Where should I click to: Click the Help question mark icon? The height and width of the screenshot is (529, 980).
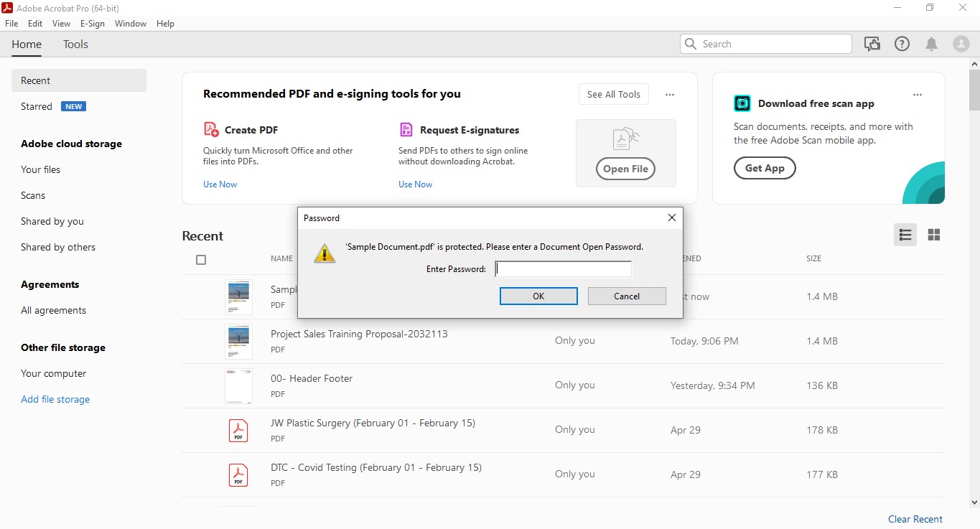click(x=902, y=43)
